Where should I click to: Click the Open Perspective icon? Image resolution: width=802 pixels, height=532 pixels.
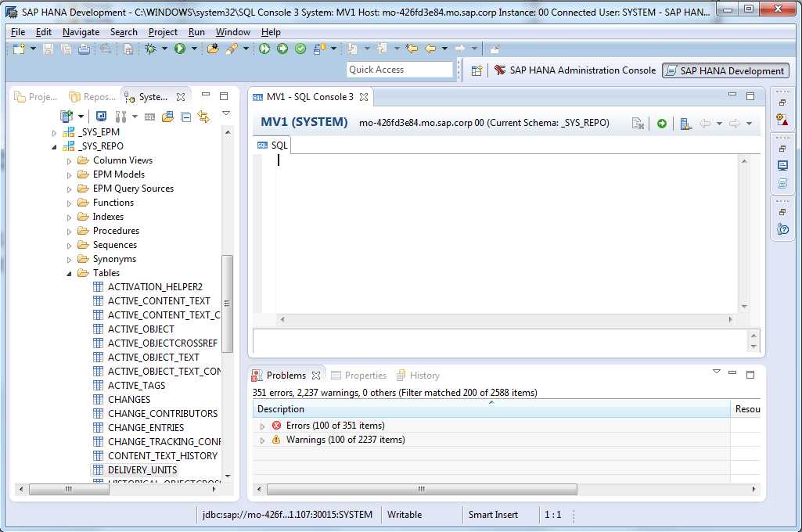point(477,70)
